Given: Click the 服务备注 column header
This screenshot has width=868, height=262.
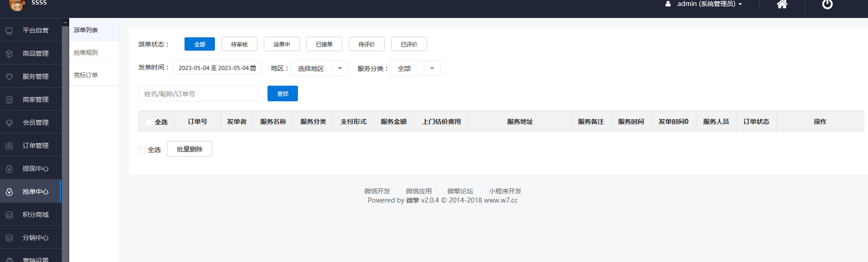Looking at the screenshot, I should pyautogui.click(x=591, y=122).
